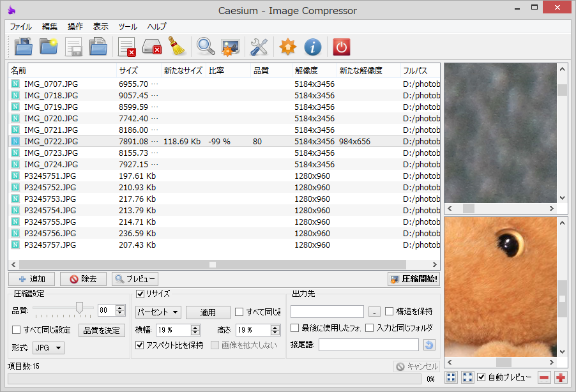Open an image file with the toolbar icon

click(x=22, y=47)
